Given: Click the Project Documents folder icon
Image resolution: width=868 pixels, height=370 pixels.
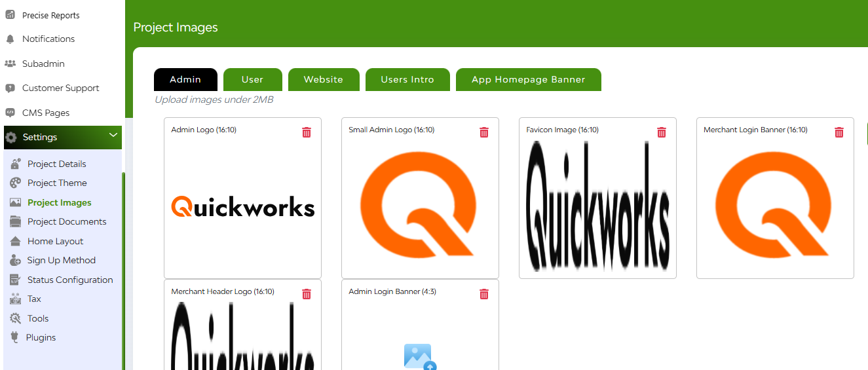Looking at the screenshot, I should point(16,222).
